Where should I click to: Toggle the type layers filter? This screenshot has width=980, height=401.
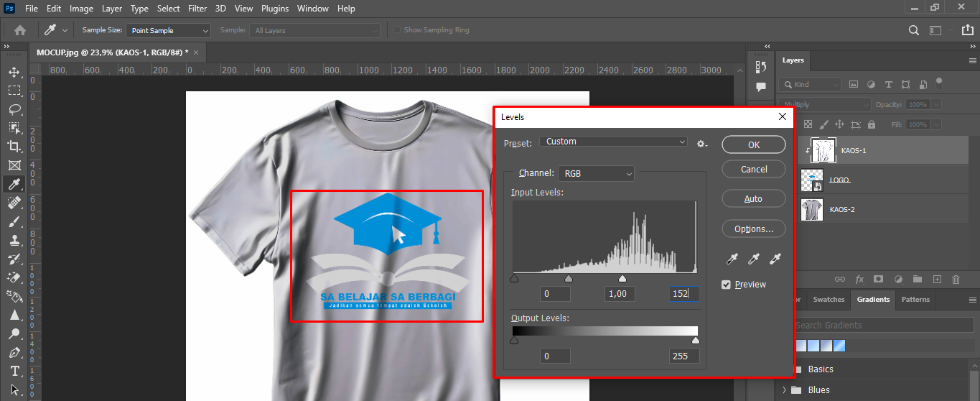(888, 84)
